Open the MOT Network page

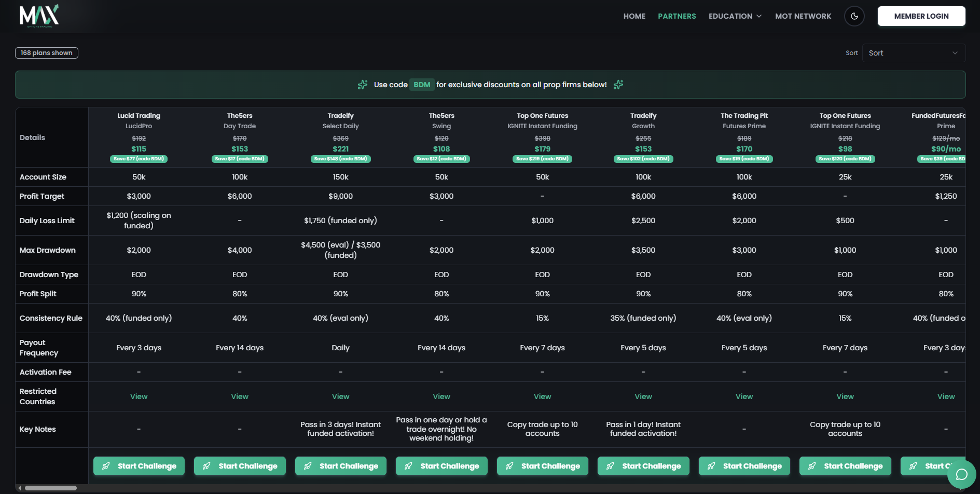tap(803, 16)
